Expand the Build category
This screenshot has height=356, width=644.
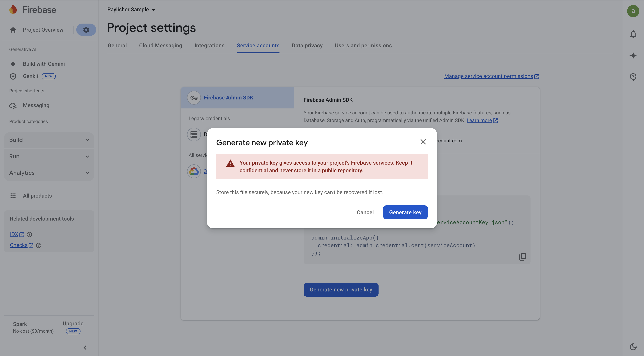click(x=49, y=140)
